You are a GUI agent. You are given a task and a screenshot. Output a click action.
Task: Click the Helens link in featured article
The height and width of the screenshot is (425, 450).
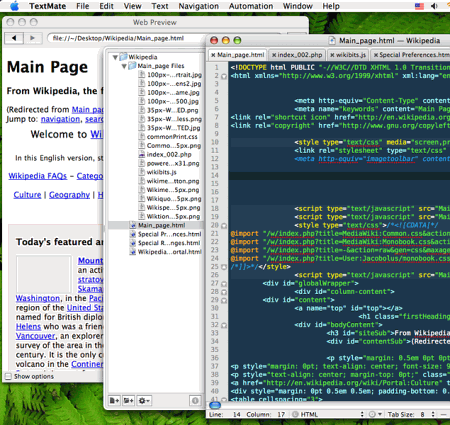[28, 326]
